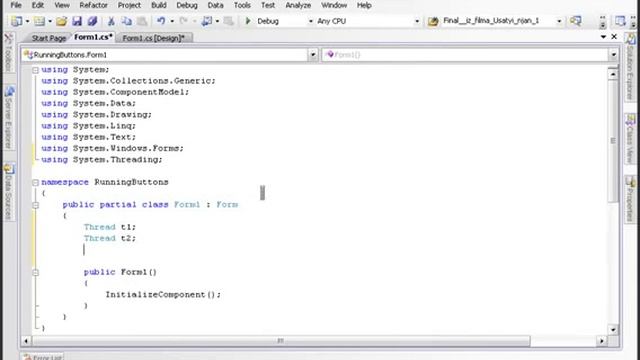
Task: Open the New Project dropdown arrow
Action: coord(27,21)
